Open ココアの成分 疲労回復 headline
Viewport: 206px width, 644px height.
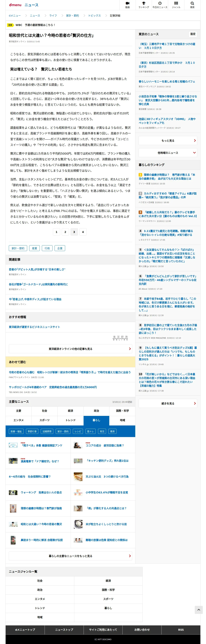(105, 446)
